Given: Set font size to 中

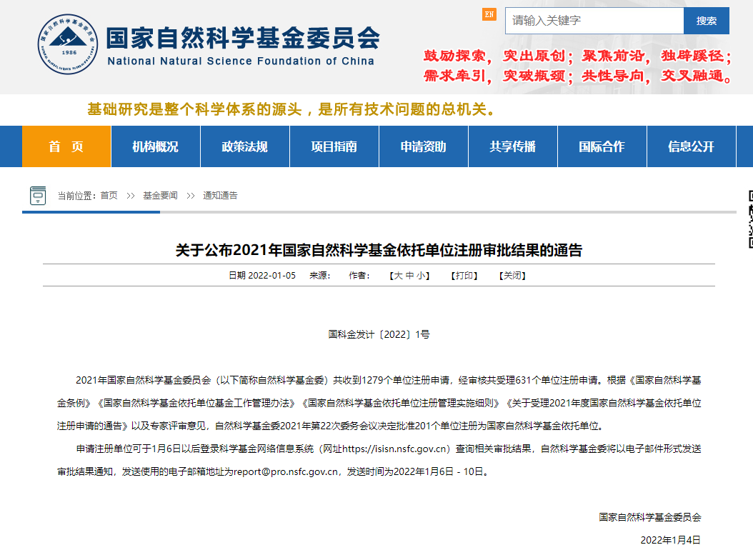Looking at the screenshot, I should (x=409, y=276).
